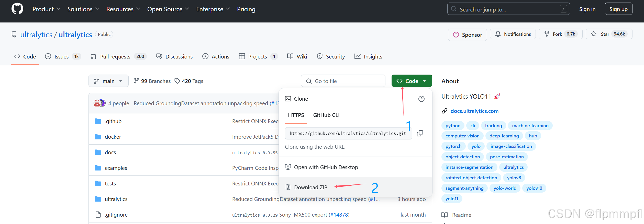Click the Go to file search field
The image size is (644, 224).
point(343,81)
